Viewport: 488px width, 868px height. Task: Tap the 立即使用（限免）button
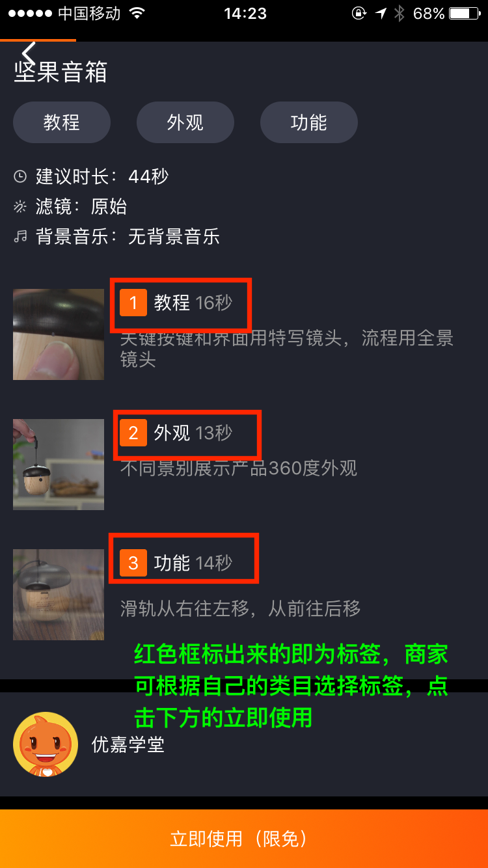[x=244, y=839]
